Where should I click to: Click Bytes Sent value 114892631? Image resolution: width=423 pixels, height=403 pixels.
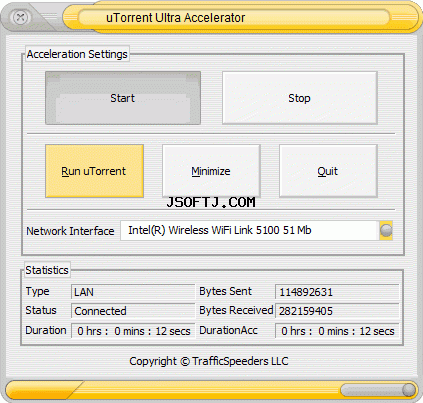(337, 292)
